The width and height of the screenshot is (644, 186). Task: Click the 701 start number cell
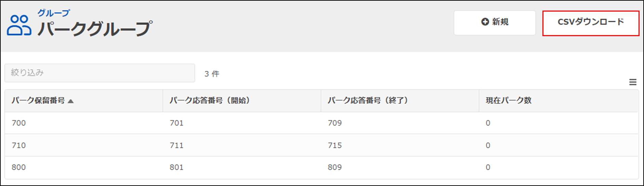176,123
